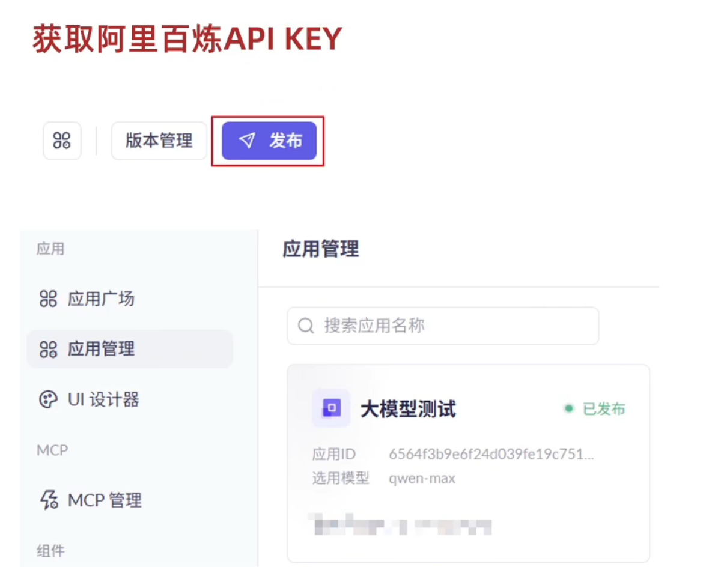712x588 pixels.
Task: Click the magnifier icon in search box
Action: tap(306, 326)
